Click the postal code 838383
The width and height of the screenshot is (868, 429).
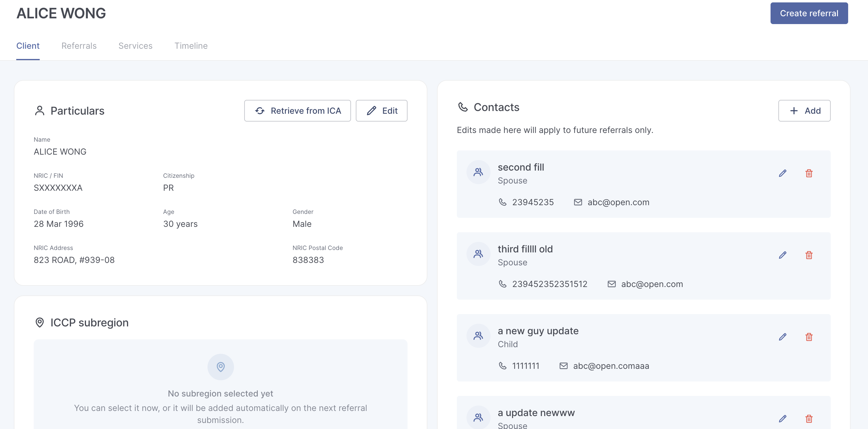(308, 260)
